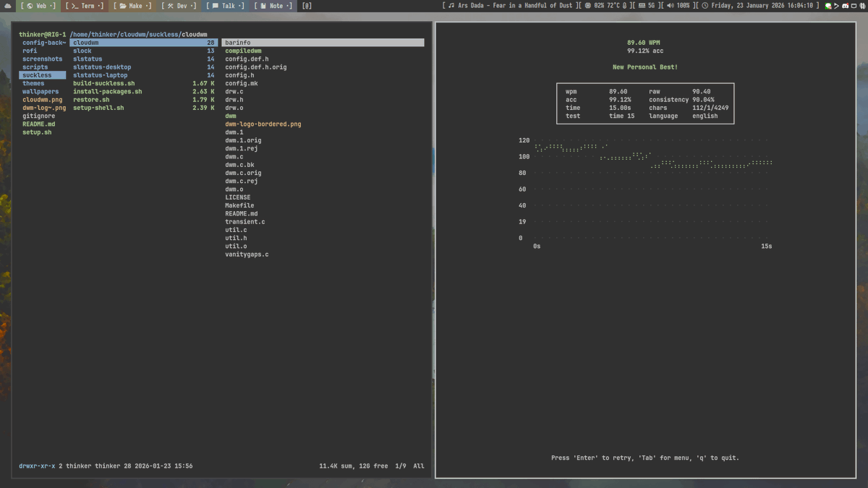This screenshot has width=868, height=488.
Task: Click the Discord tray icon
Action: coord(845,6)
